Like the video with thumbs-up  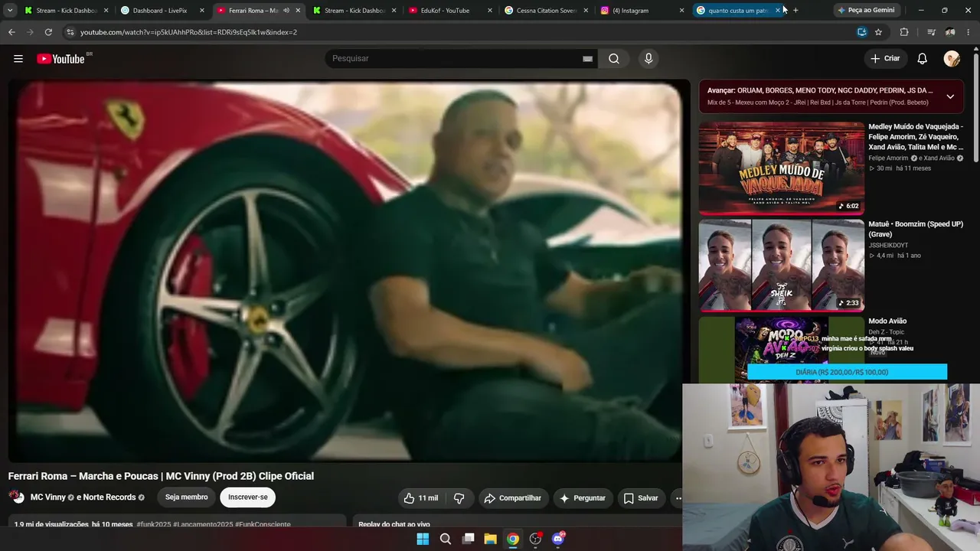pyautogui.click(x=421, y=498)
